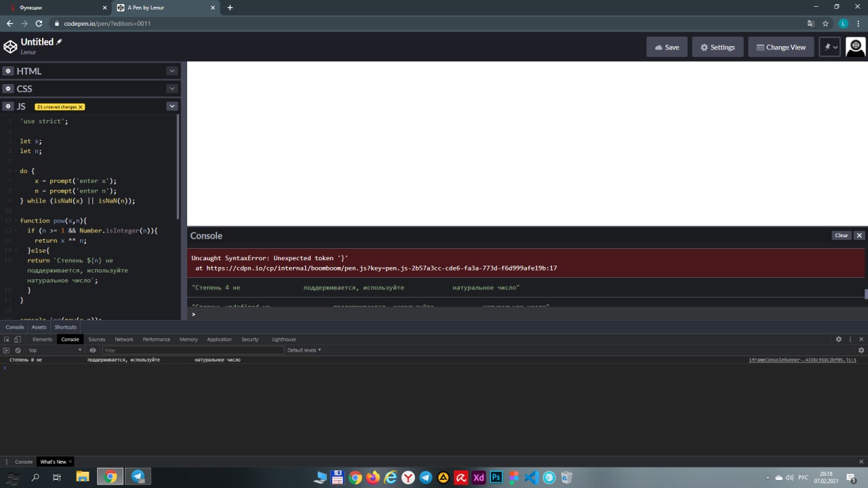Viewport: 868px width, 488px height.
Task: Click the red SyntaxError message
Action: tap(526, 263)
